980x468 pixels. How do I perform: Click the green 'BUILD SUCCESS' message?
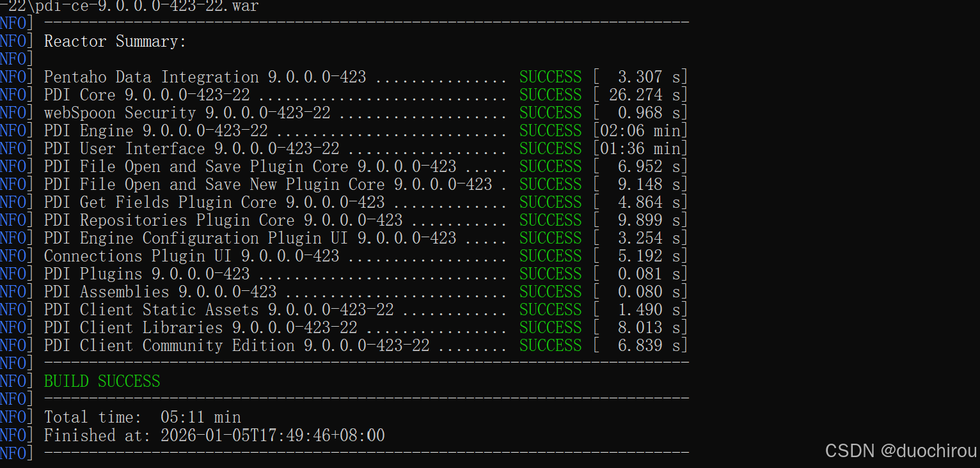point(102,382)
